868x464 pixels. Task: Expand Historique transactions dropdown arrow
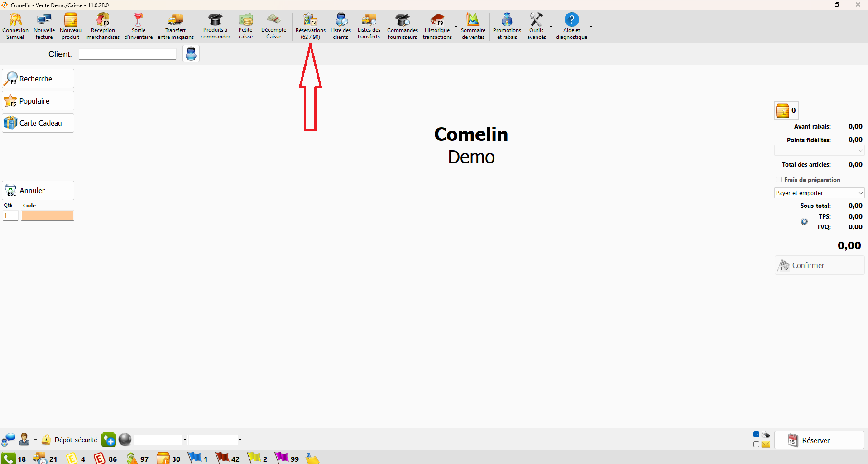456,27
